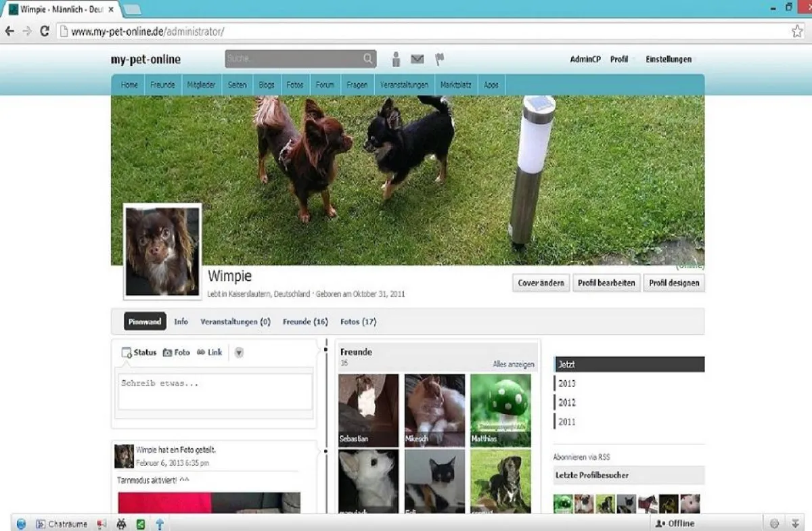Open the Marktplatz menu item
This screenshot has width=812, height=531.
456,84
